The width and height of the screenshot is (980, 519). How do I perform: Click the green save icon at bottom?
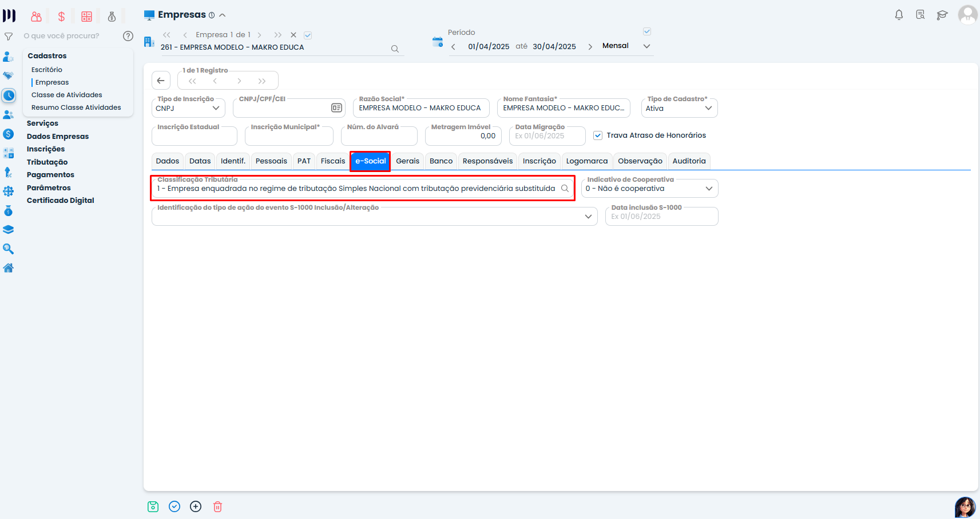pyautogui.click(x=153, y=506)
